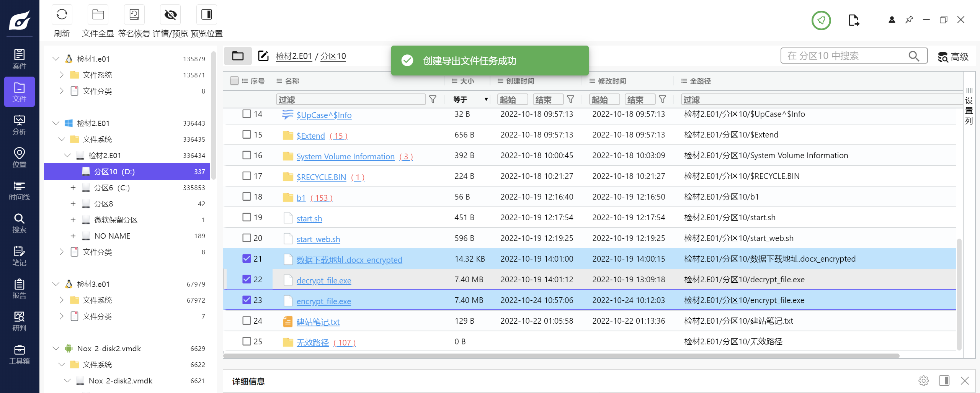Open the 时间线 sidebar section
This screenshot has height=393, width=980.
(x=20, y=190)
